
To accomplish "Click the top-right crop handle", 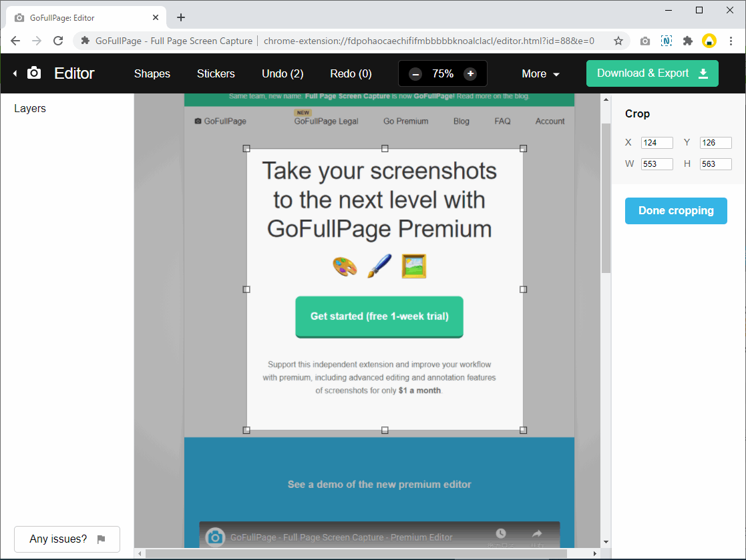I will coord(524,148).
